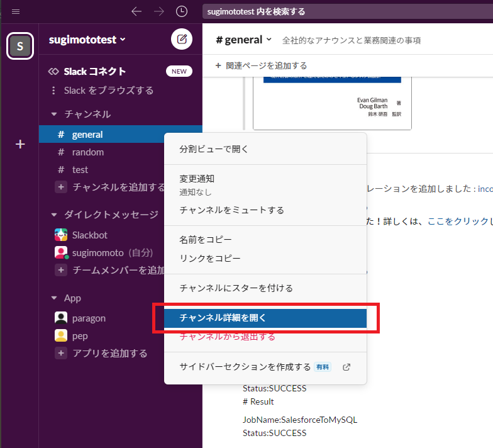
Task: Choose チャンネルから退出する
Action: click(x=265, y=336)
